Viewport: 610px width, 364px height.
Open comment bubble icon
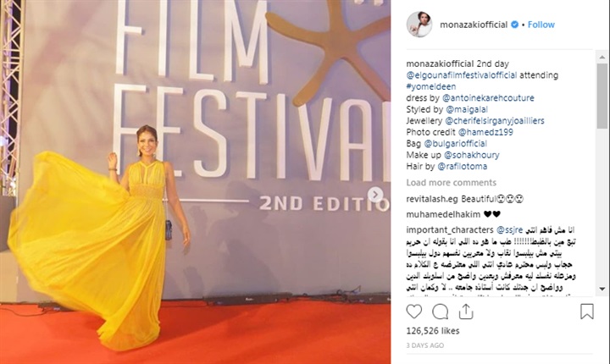pyautogui.click(x=440, y=312)
